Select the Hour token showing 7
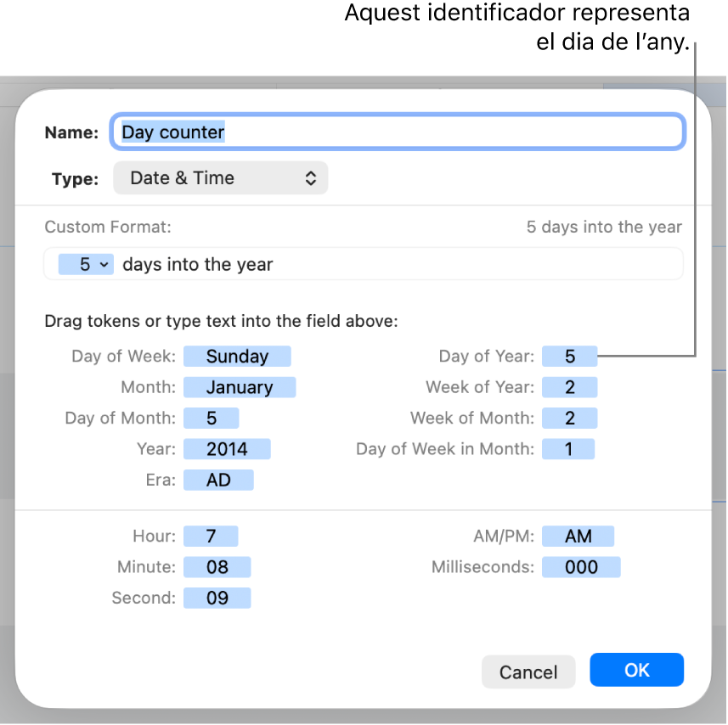Viewport: 728px width, 725px height. tap(210, 536)
